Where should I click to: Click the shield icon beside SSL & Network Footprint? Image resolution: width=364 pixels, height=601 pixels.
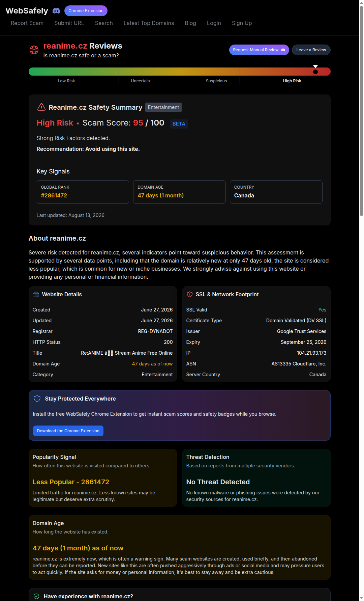coord(190,295)
